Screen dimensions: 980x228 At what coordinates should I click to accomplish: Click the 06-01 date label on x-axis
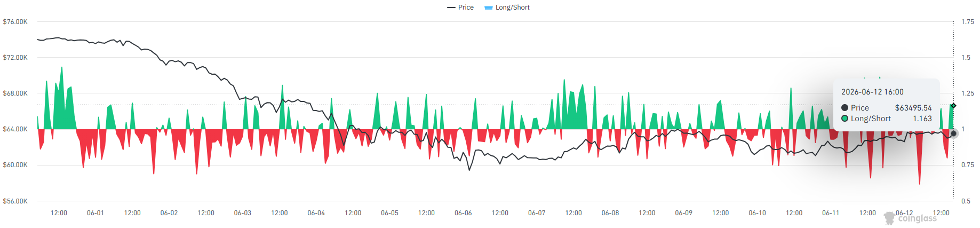tap(95, 213)
